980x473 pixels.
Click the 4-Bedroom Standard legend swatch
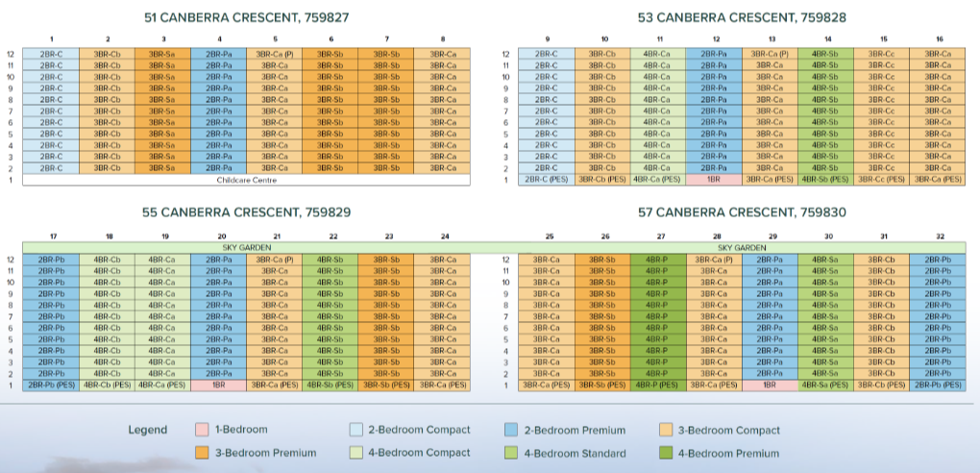click(510, 453)
